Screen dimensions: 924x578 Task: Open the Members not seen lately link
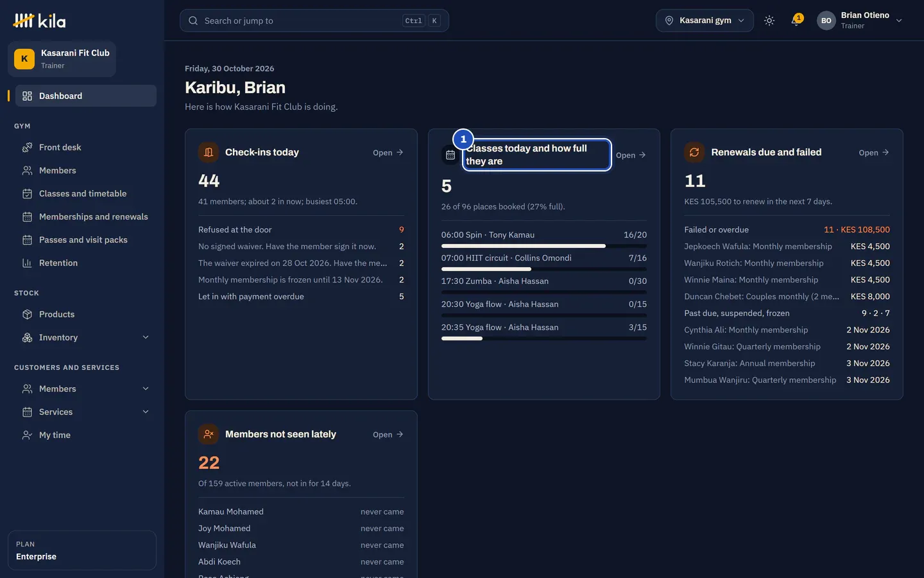point(388,434)
